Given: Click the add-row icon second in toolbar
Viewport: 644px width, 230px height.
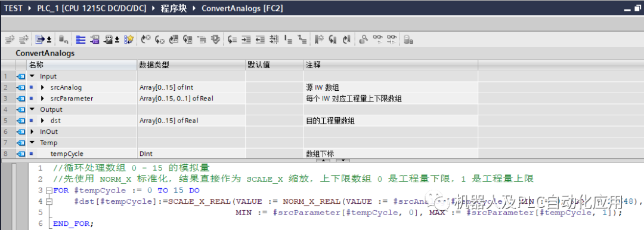Looking at the screenshot, I should pos(24,39).
